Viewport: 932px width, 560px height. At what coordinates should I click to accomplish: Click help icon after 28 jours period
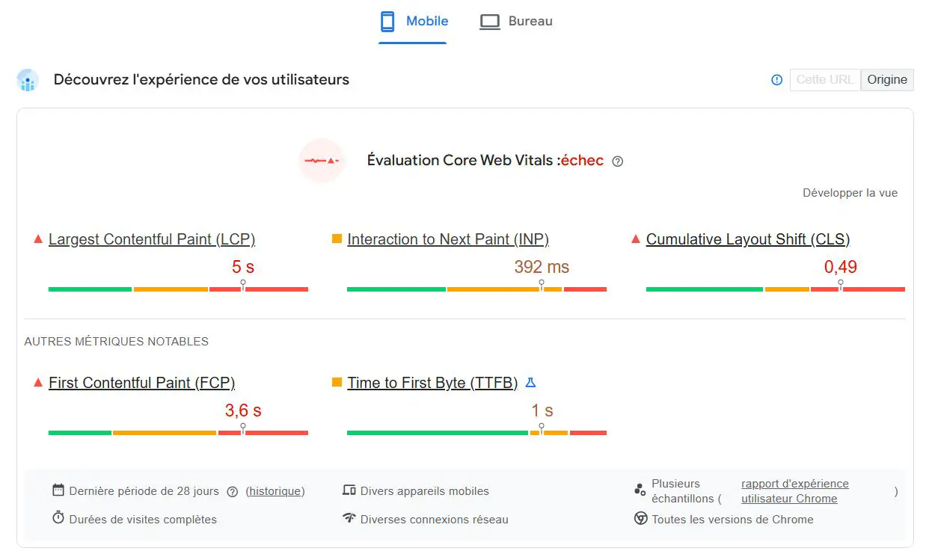click(x=232, y=492)
